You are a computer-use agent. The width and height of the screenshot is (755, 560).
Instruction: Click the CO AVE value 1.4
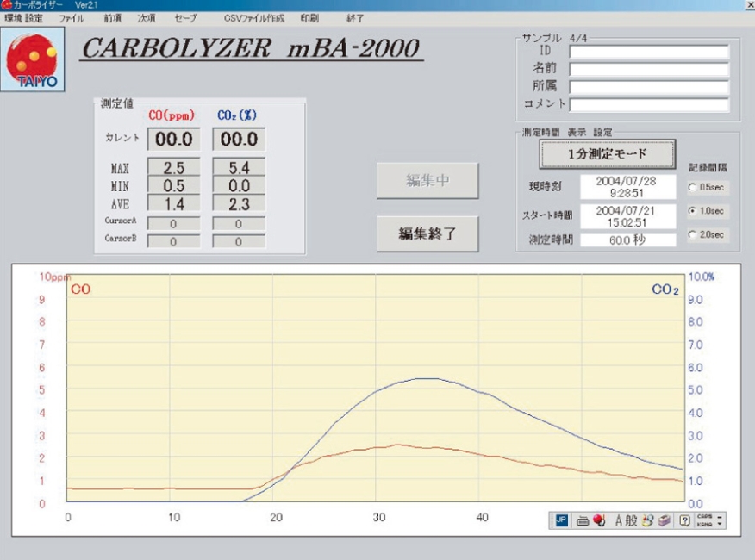pyautogui.click(x=173, y=204)
